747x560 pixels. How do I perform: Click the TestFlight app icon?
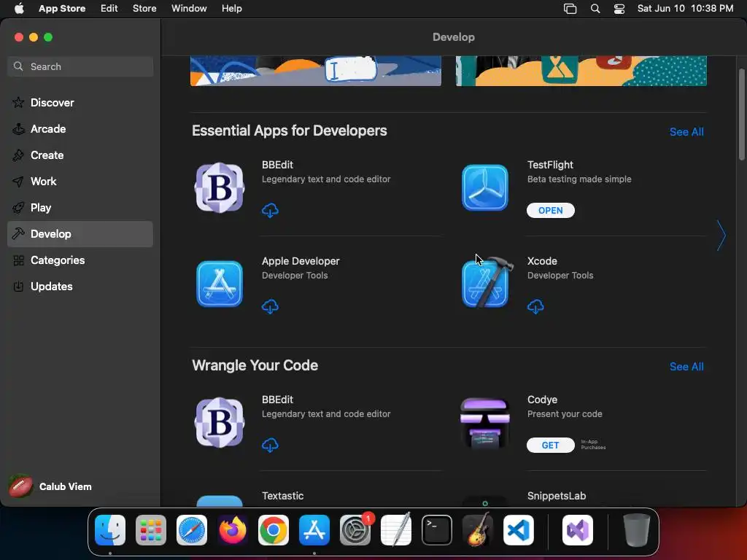485,187
